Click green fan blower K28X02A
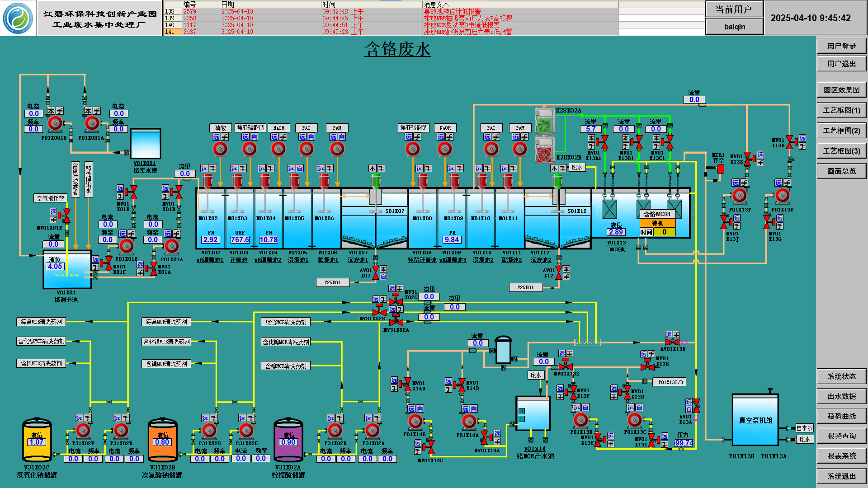The width and height of the screenshot is (868, 488). pyautogui.click(x=544, y=125)
